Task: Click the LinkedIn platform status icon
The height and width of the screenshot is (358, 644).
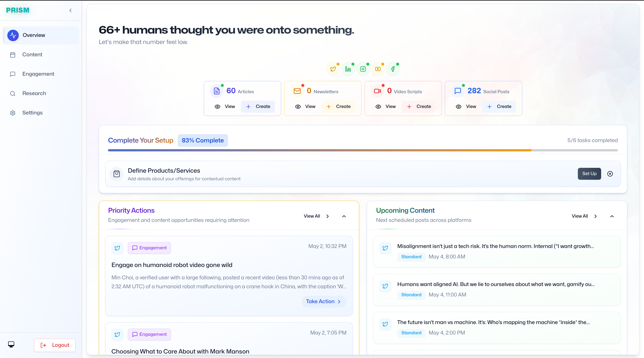Action: click(x=348, y=69)
